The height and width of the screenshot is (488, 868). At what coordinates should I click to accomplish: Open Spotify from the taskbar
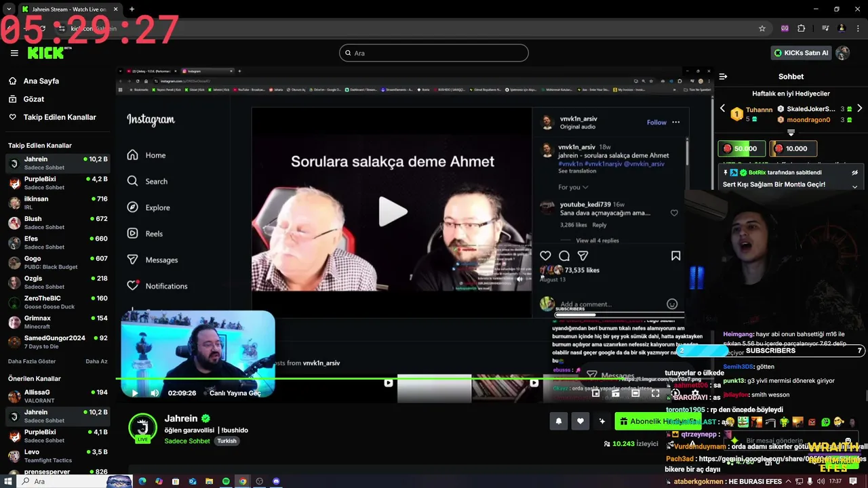tap(226, 481)
